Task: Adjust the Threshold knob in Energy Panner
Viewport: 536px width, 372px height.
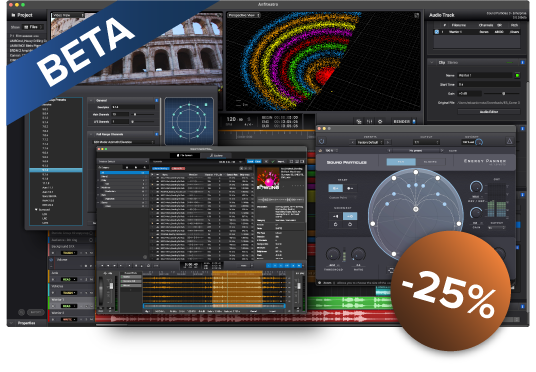Action: pos(333,254)
